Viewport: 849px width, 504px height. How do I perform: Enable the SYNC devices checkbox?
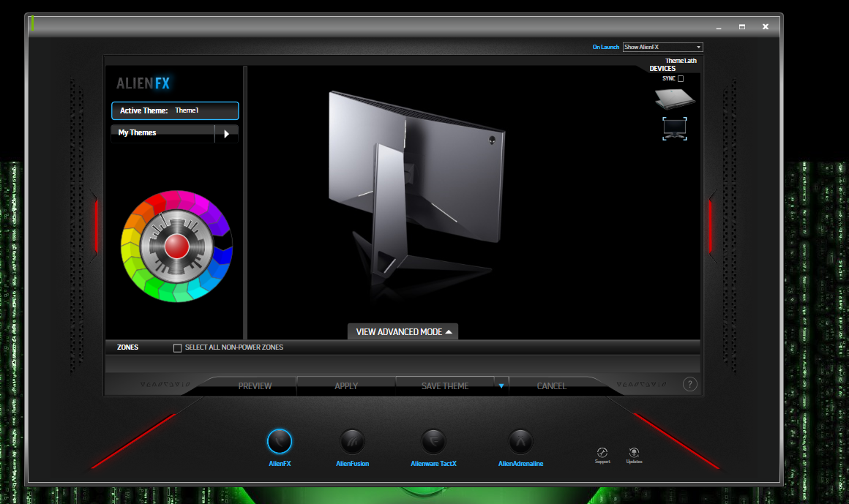681,79
